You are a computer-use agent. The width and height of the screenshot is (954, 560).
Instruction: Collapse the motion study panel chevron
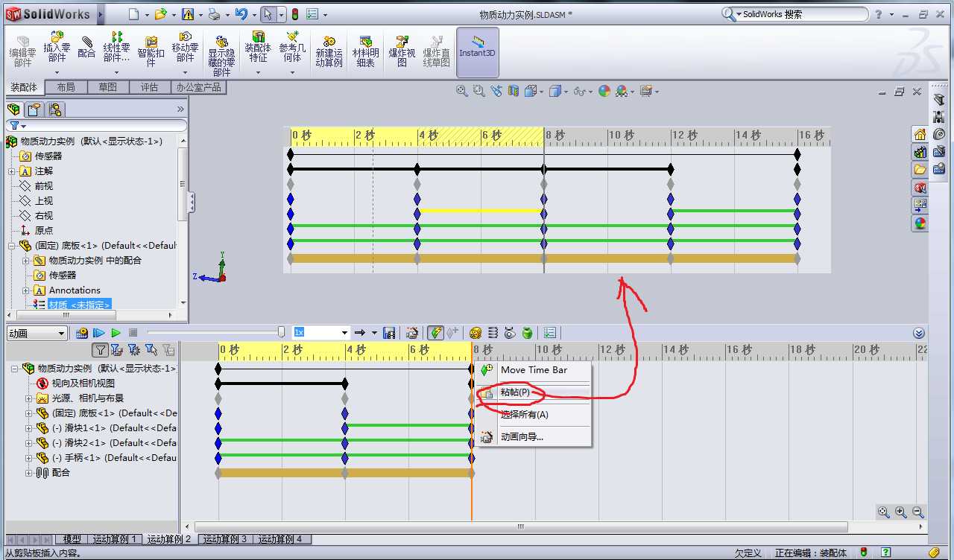(920, 333)
